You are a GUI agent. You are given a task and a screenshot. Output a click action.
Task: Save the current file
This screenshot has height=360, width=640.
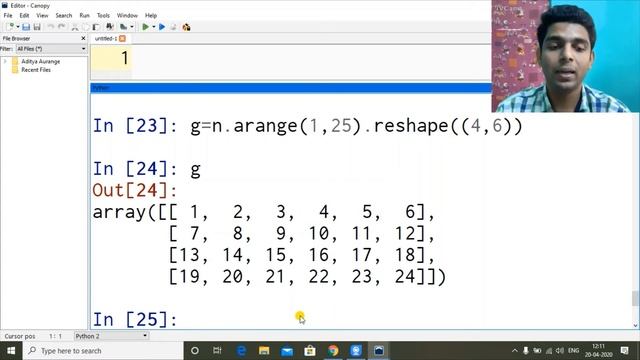[x=26, y=27]
